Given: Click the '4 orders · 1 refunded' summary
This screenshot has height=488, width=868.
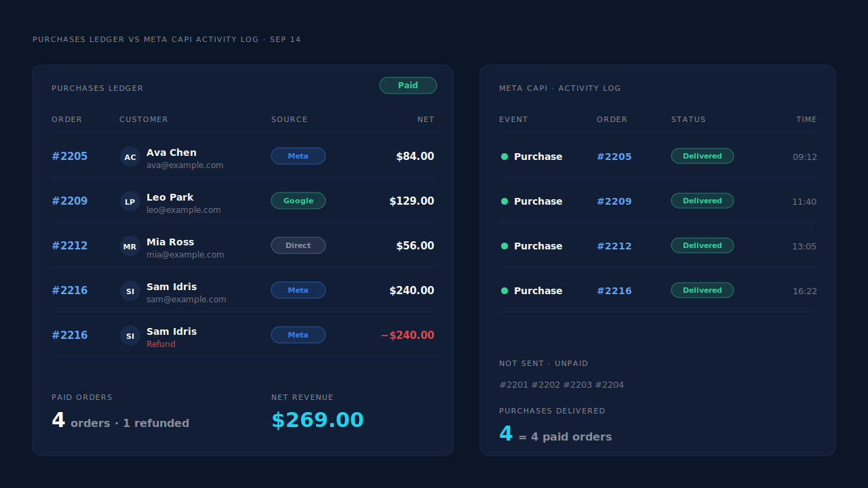Looking at the screenshot, I should coord(121,421).
